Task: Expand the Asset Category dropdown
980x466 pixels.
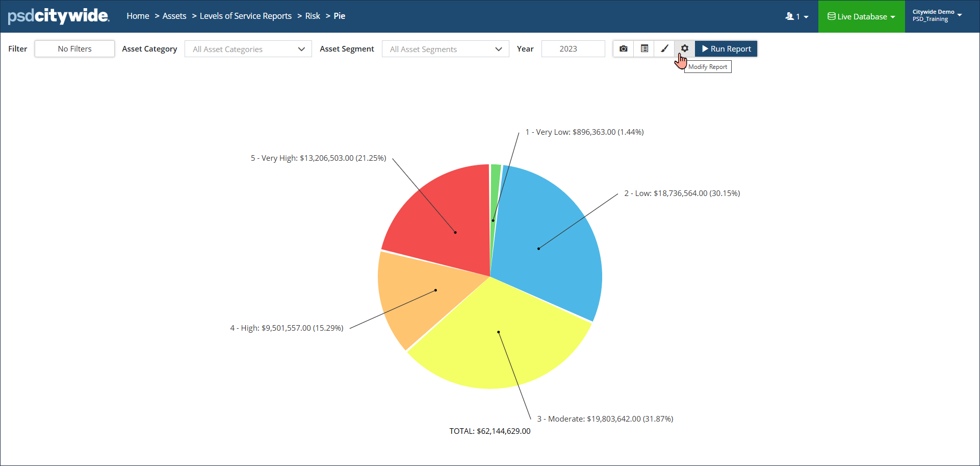Action: pos(248,49)
